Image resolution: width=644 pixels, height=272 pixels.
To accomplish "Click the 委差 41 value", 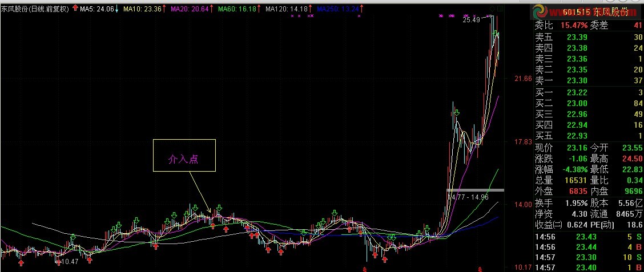I will [x=638, y=26].
